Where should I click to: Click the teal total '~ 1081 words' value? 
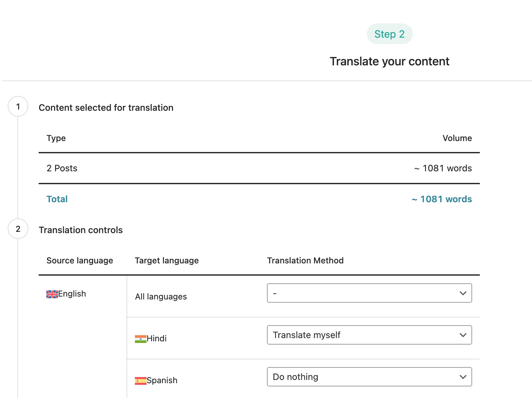point(442,199)
